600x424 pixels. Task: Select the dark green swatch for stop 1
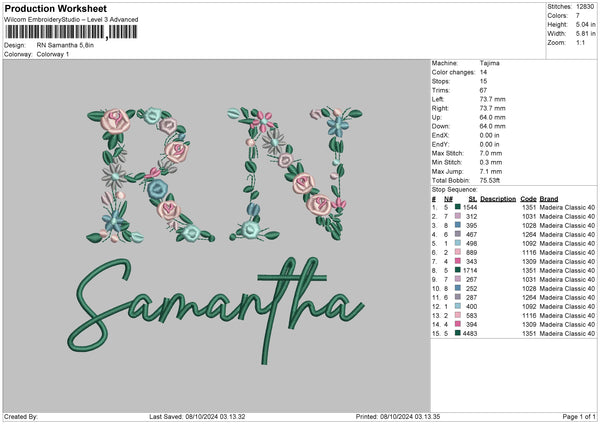pos(457,206)
